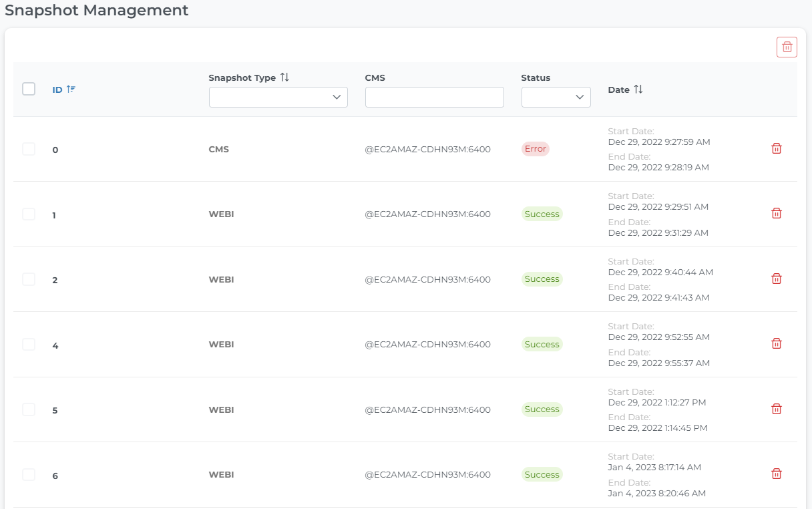Viewport: 812px width, 509px height.
Task: Check the select-all checkbox in the header
Action: (29, 88)
